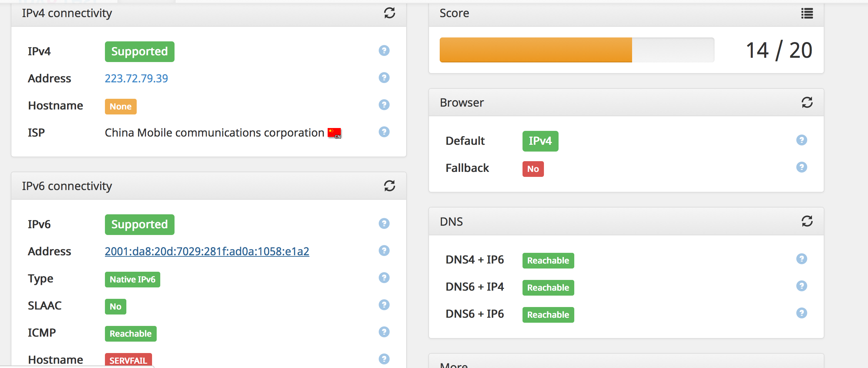
Task: Open help for IPv4 Supported row
Action: click(384, 51)
